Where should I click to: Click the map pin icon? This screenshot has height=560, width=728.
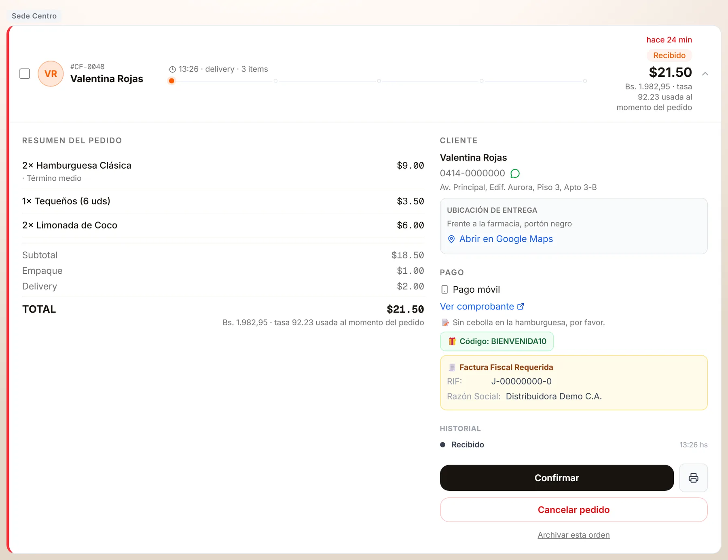point(451,239)
